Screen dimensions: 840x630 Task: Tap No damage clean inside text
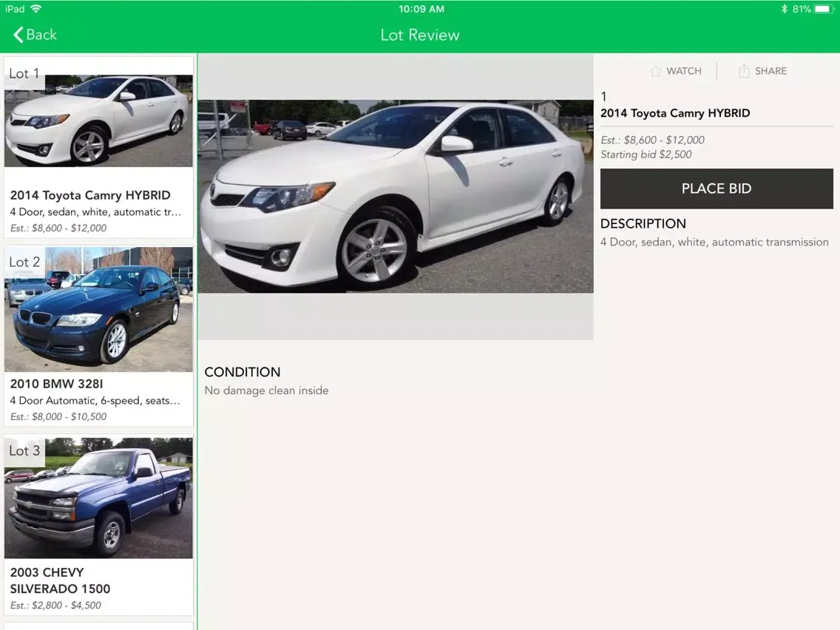(x=266, y=390)
